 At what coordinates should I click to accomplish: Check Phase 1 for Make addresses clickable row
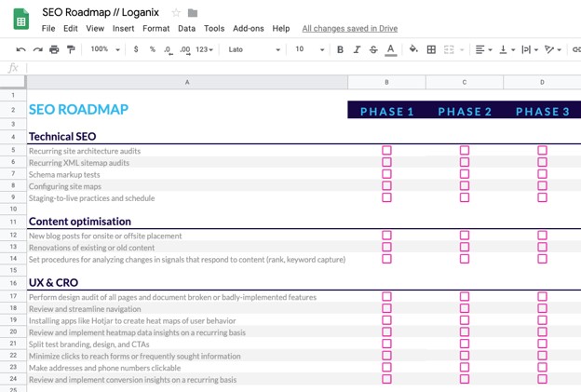point(386,367)
